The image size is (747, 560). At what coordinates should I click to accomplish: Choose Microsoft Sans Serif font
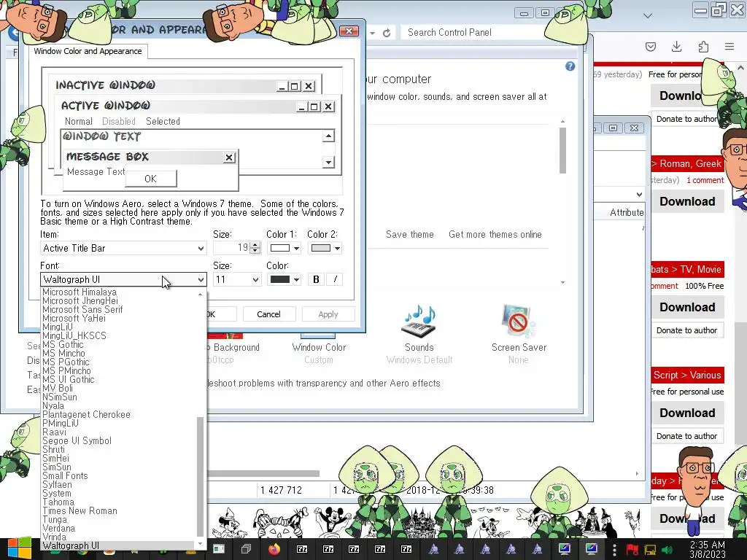pos(82,309)
